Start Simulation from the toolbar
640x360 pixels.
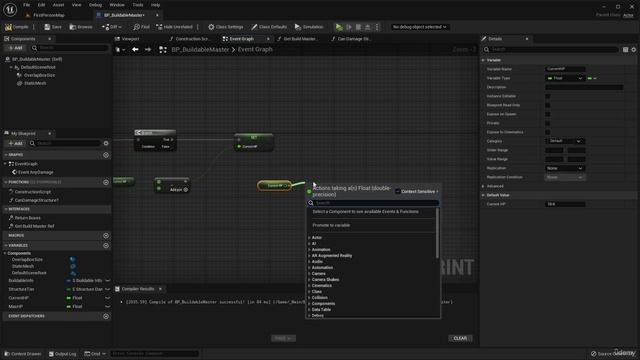click(x=309, y=27)
